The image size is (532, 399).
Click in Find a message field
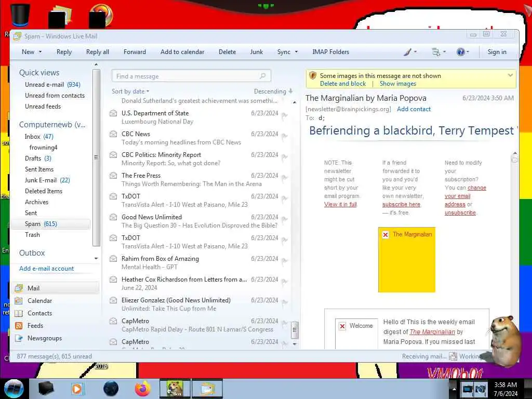click(x=191, y=76)
